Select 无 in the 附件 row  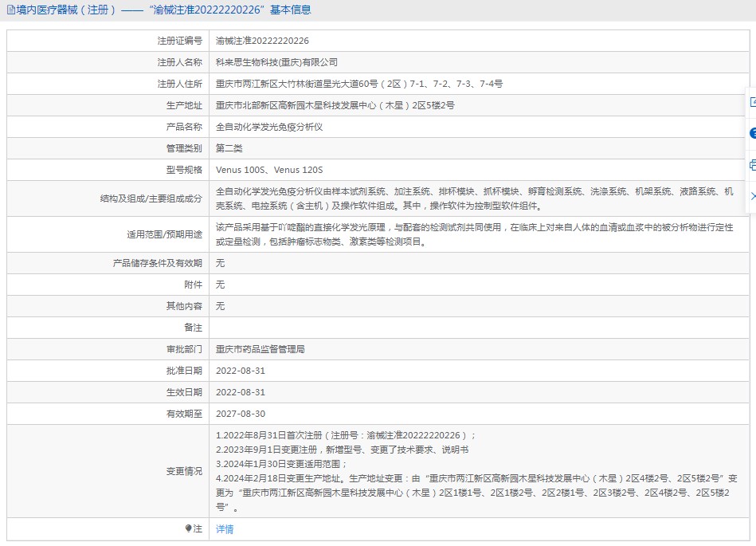click(221, 285)
